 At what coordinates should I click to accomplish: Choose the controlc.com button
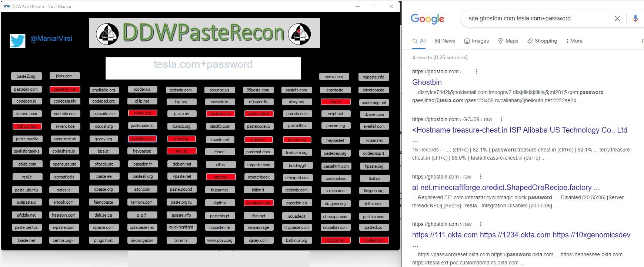click(x=65, y=114)
